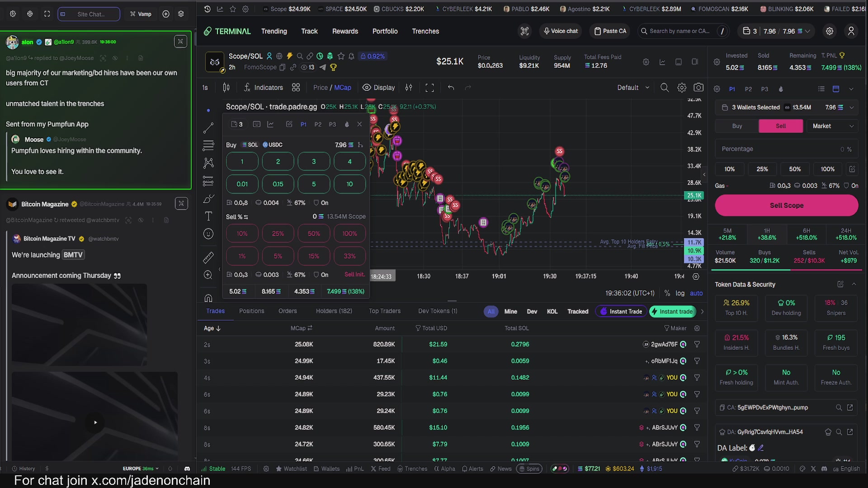Image resolution: width=868 pixels, height=488 pixels.
Task: Switch buy currency to USDC
Action: [273, 145]
